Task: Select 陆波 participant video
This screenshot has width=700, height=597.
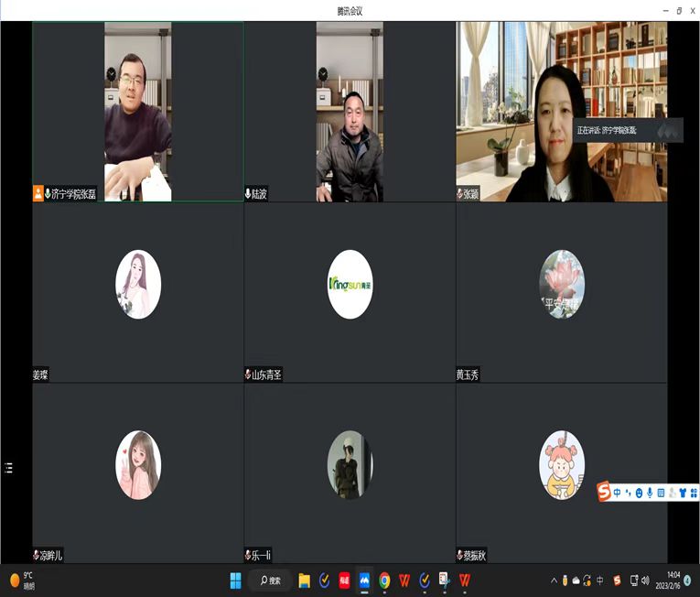Action: (350, 112)
